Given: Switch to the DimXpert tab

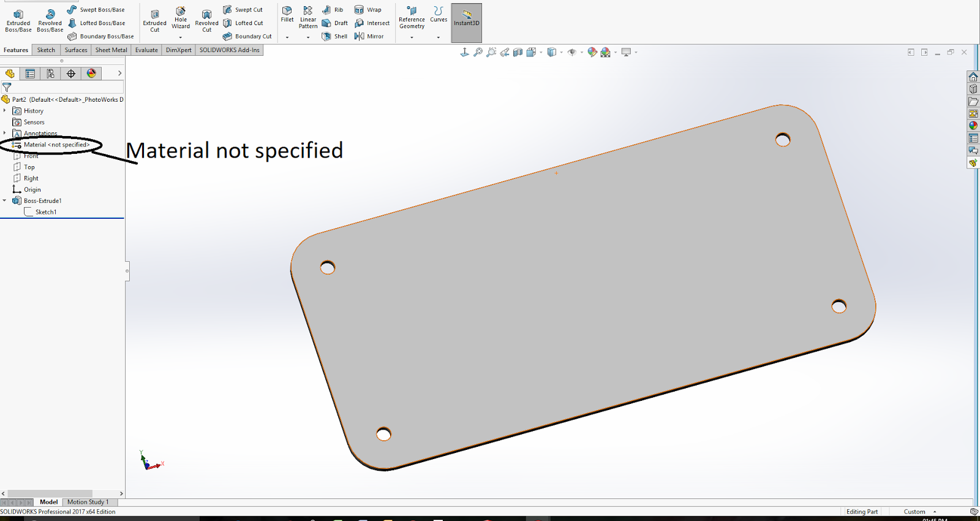Looking at the screenshot, I should [179, 50].
